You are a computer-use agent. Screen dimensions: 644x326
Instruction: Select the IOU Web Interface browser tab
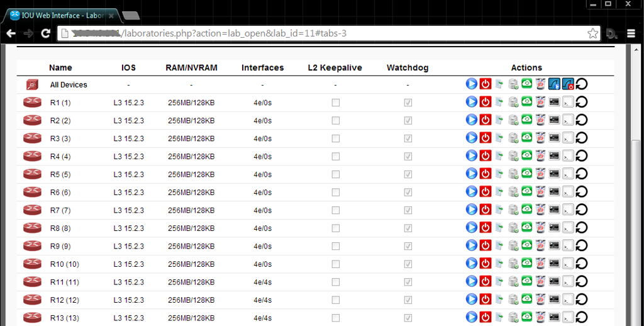(x=62, y=16)
